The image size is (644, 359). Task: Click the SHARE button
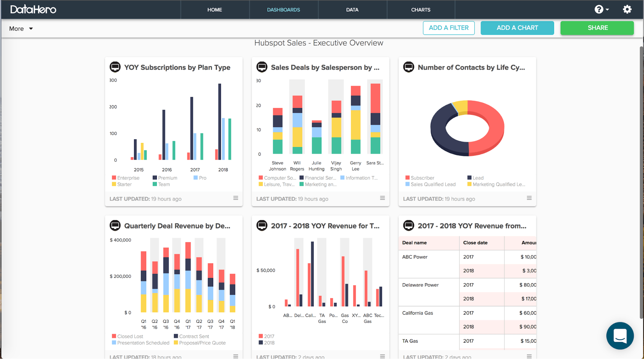click(597, 28)
